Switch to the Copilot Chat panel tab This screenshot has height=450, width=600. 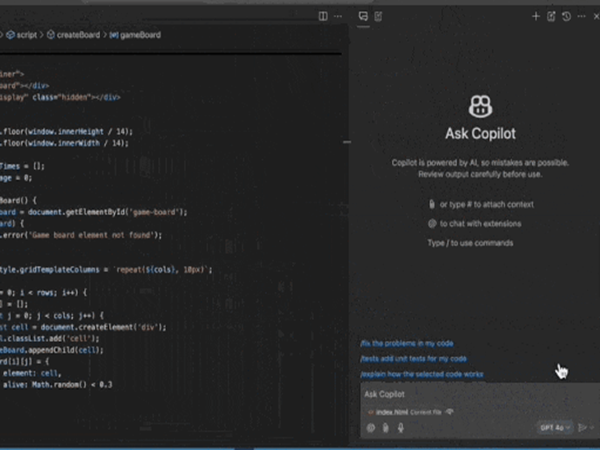tap(363, 16)
